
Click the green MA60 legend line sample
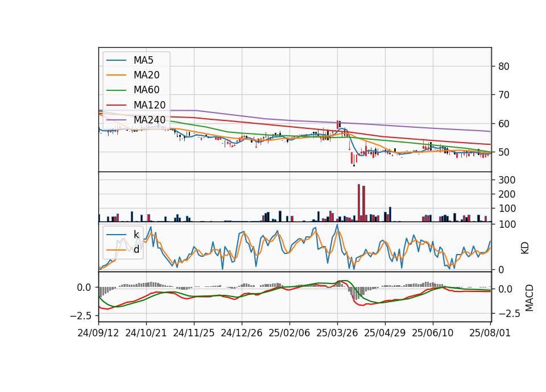pyautogui.click(x=116, y=90)
